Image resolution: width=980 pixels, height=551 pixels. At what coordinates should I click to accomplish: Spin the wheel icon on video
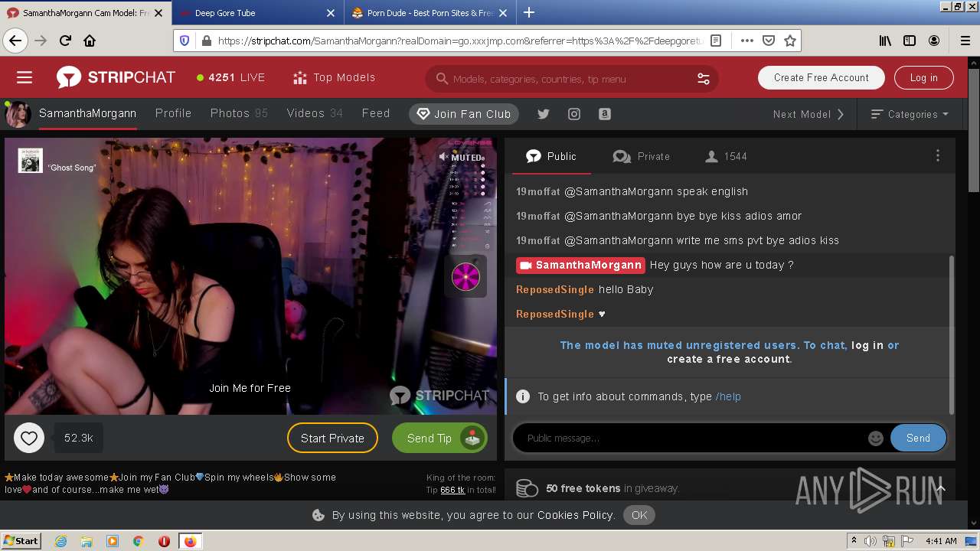tap(465, 277)
